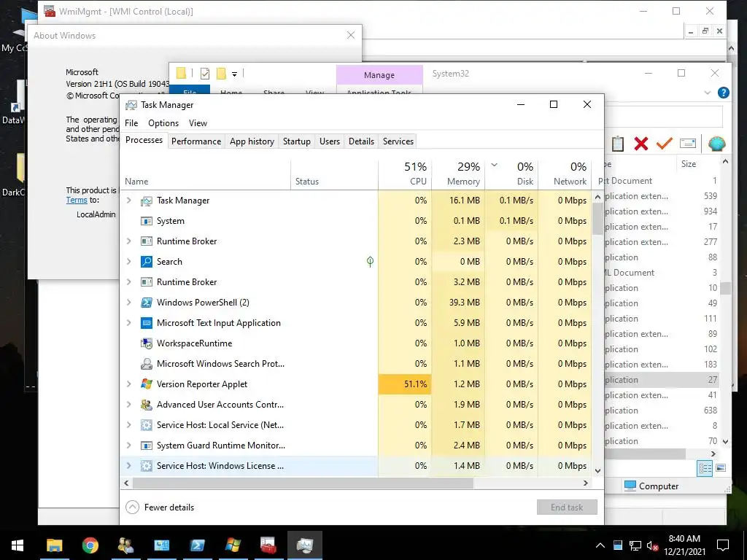Click the System Guard Runtime Monitor icon

[146, 446]
